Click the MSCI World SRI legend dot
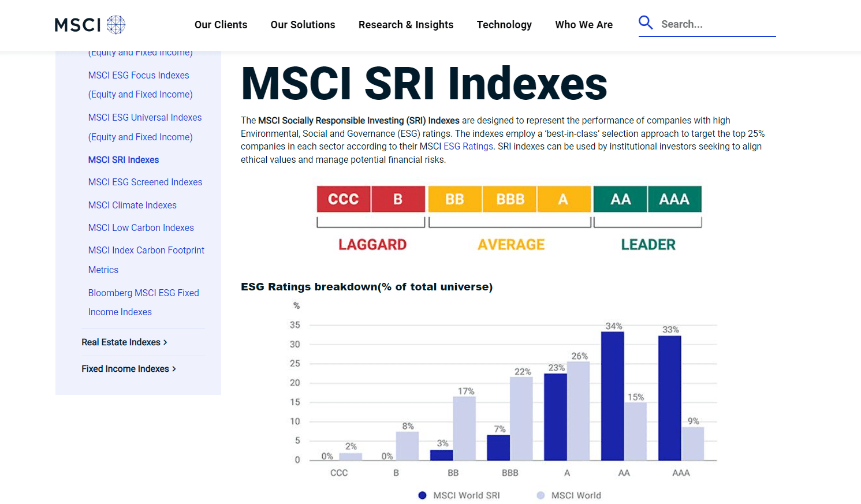 point(422,495)
